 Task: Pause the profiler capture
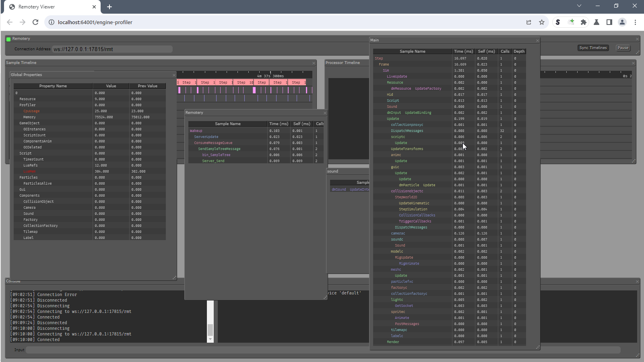click(x=623, y=48)
